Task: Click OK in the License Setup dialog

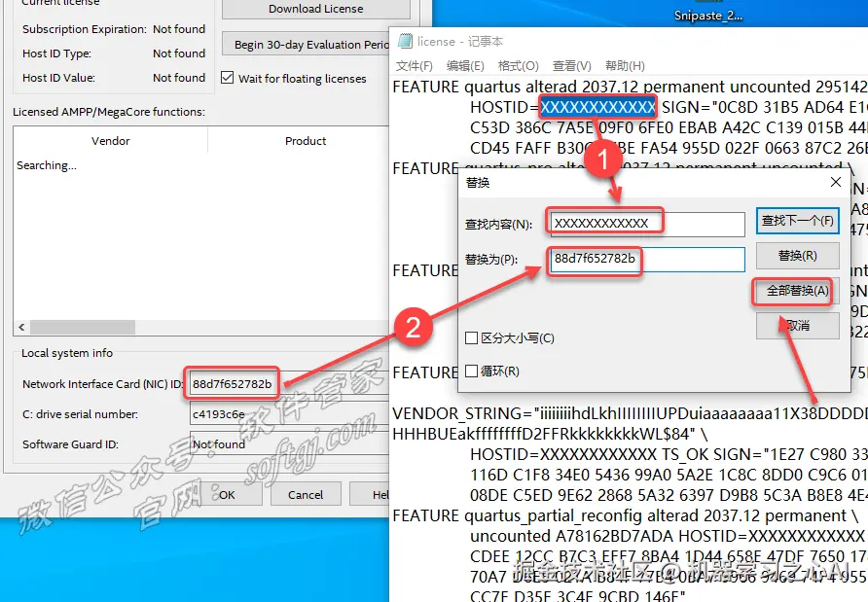Action: [x=227, y=494]
